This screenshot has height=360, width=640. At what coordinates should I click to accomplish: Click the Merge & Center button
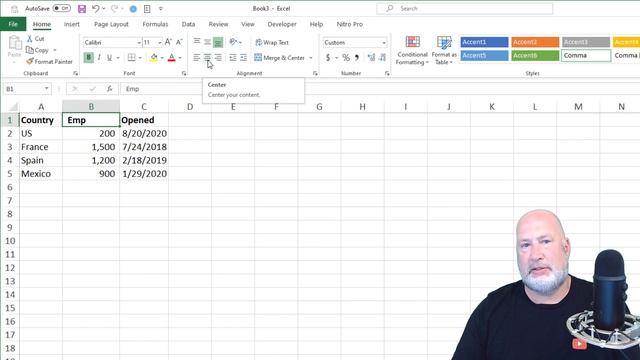click(280, 58)
